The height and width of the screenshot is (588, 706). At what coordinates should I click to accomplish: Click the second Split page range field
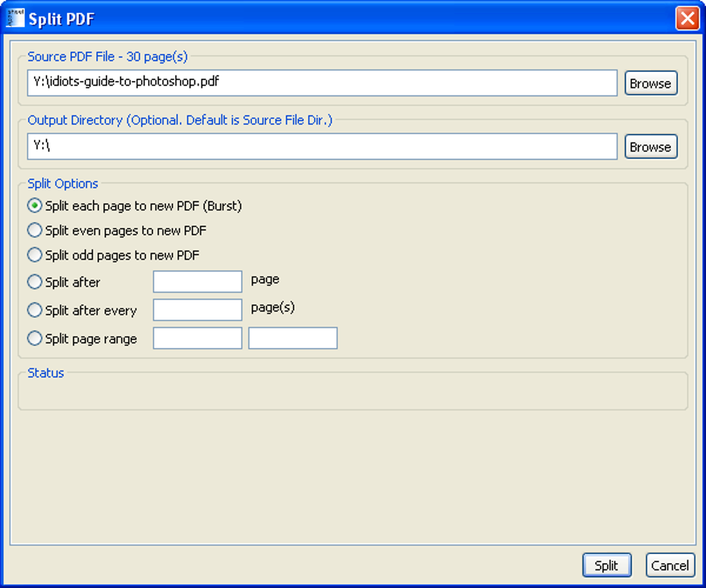(293, 338)
